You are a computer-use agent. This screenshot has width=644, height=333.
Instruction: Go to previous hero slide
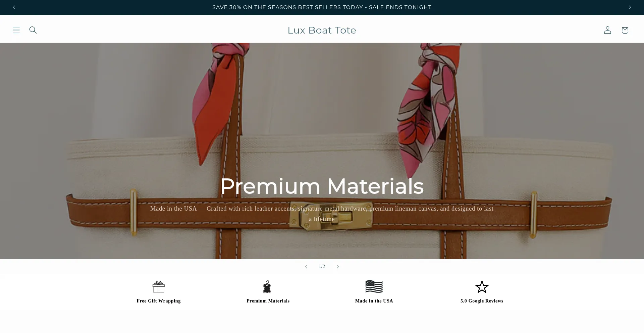(x=306, y=267)
